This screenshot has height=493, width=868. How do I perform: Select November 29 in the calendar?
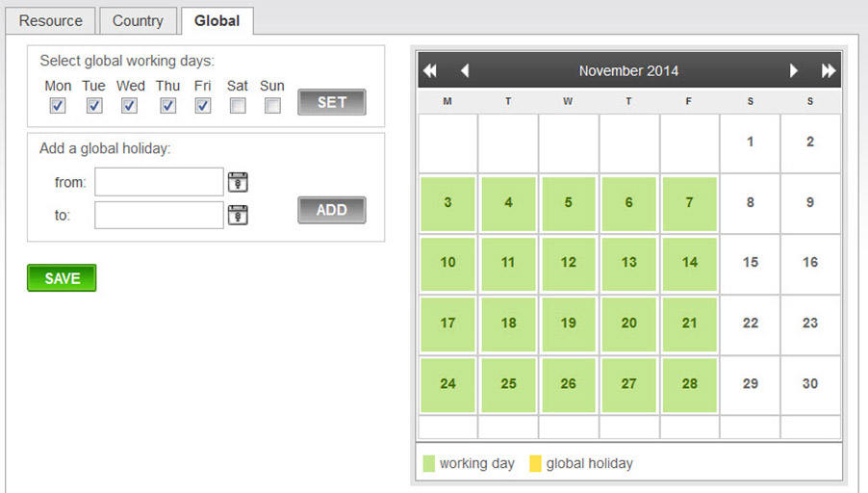click(750, 384)
